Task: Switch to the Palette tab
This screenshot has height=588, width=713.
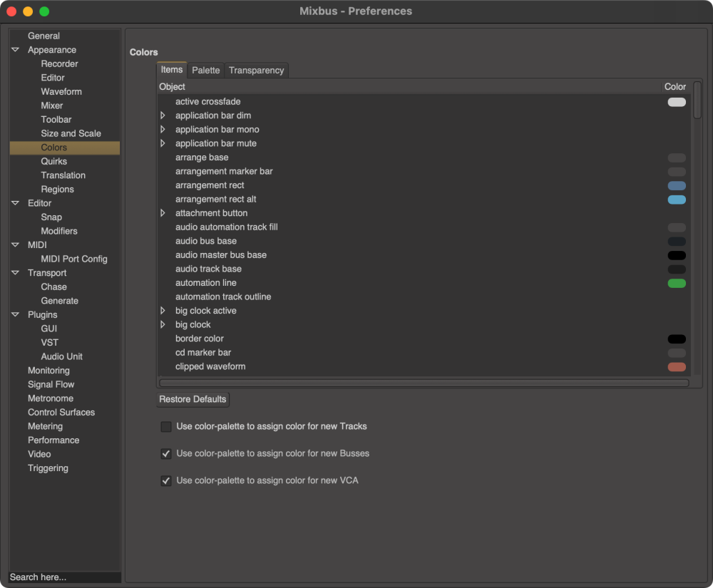Action: click(205, 70)
